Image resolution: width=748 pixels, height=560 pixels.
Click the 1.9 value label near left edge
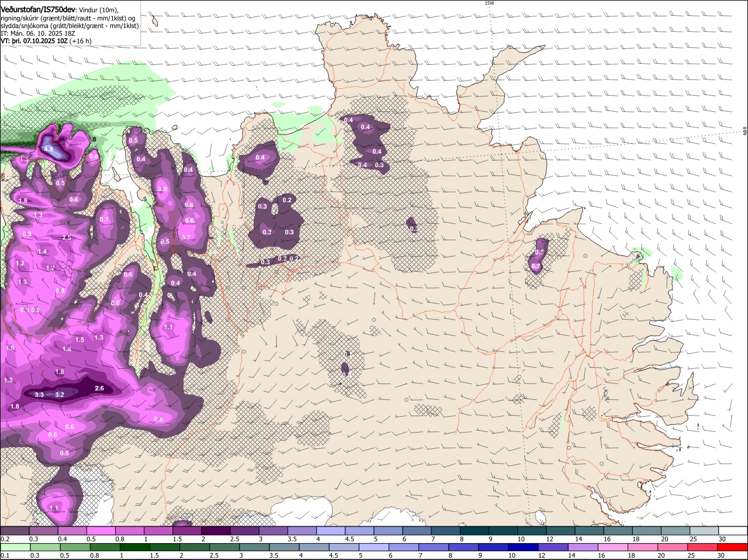[x=10, y=348]
